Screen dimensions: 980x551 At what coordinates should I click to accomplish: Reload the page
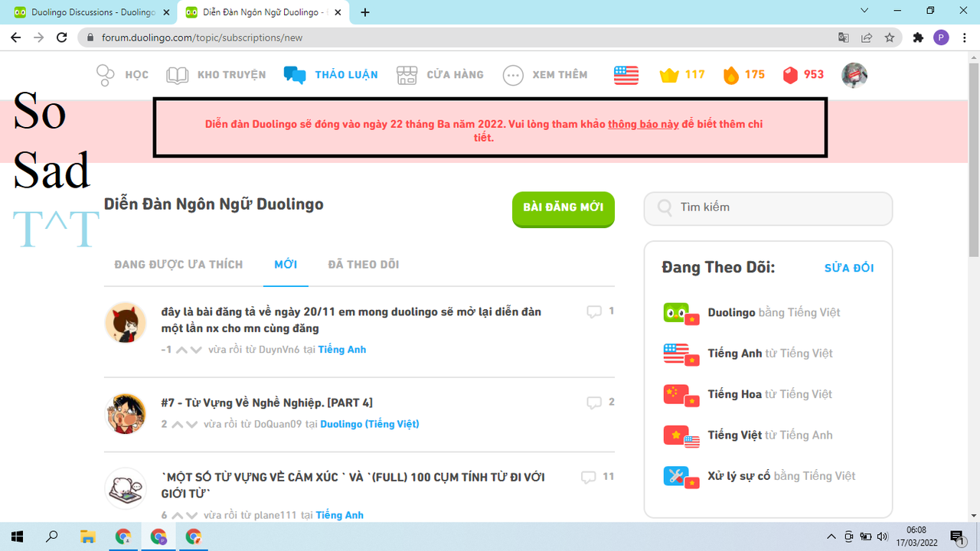coord(64,37)
